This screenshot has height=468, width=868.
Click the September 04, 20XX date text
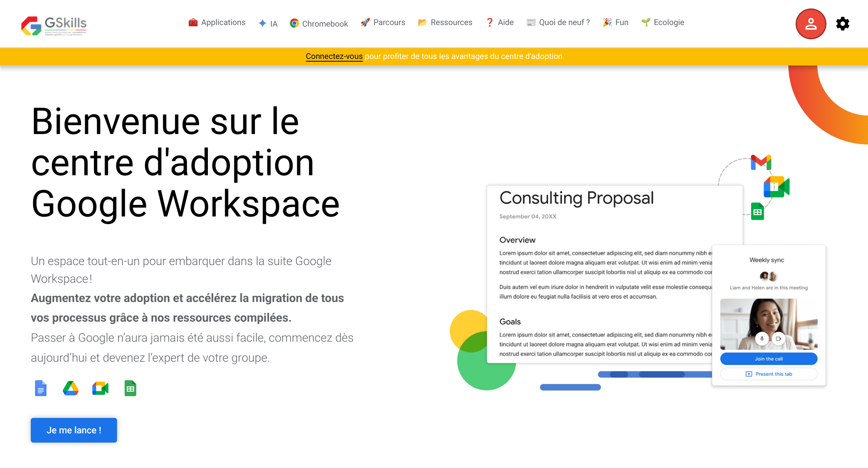(528, 216)
